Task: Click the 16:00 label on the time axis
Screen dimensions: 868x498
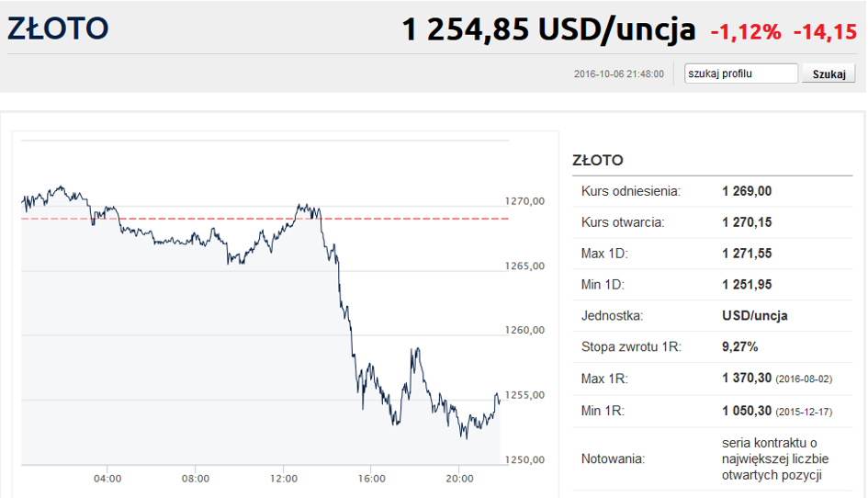Action: click(x=371, y=479)
